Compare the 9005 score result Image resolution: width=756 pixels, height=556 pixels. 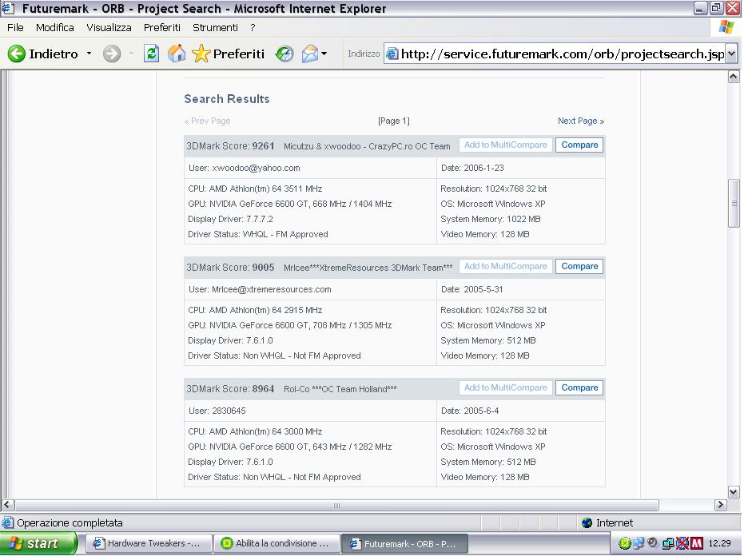pyautogui.click(x=579, y=267)
